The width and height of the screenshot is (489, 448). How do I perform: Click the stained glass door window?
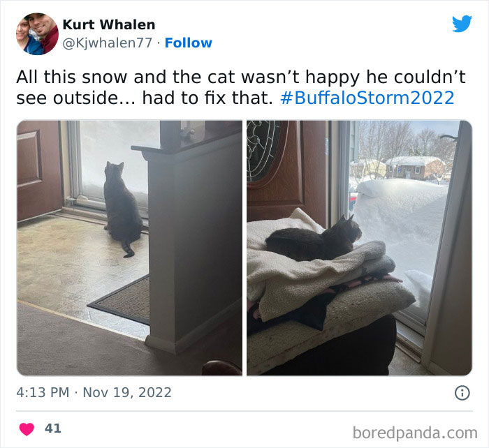click(262, 151)
